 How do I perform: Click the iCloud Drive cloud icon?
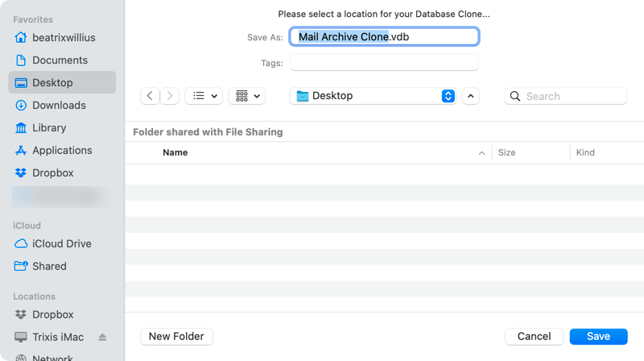pos(21,244)
